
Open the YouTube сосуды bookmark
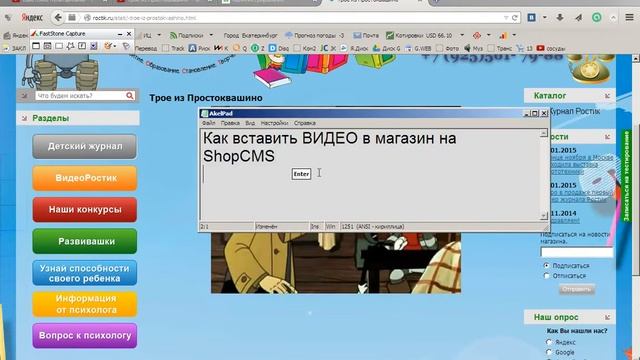551,48
